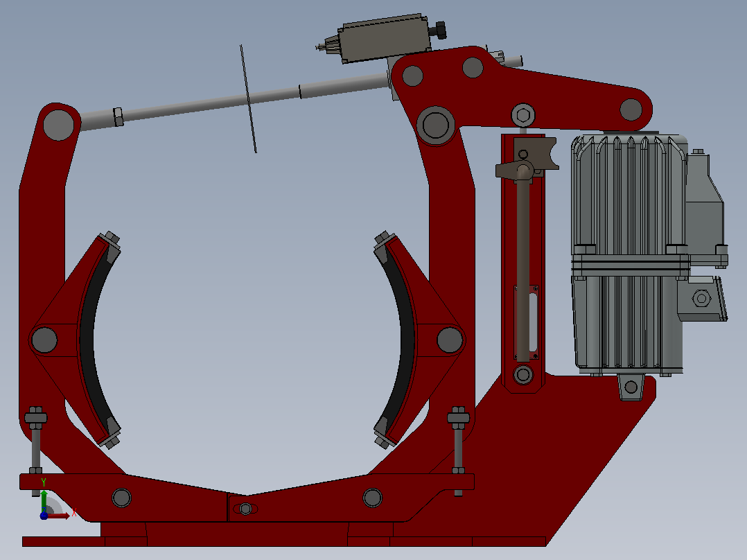Click the green Y axis of the triad

tap(44, 500)
